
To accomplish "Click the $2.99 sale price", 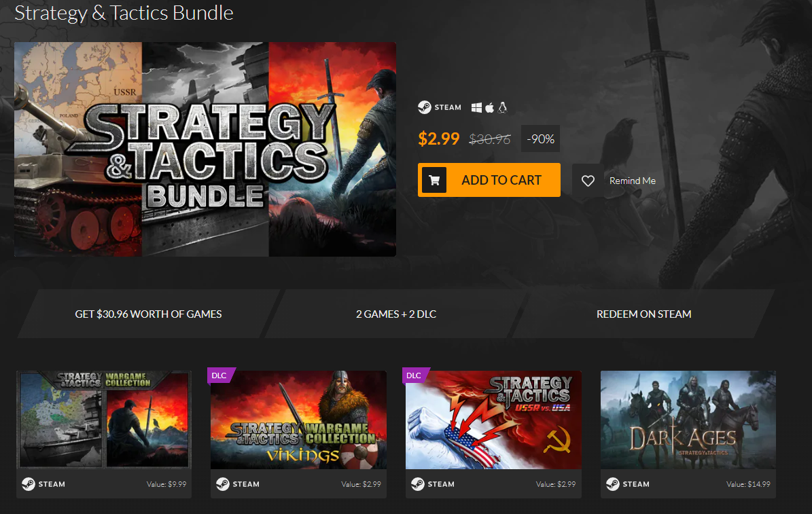I will tap(439, 139).
